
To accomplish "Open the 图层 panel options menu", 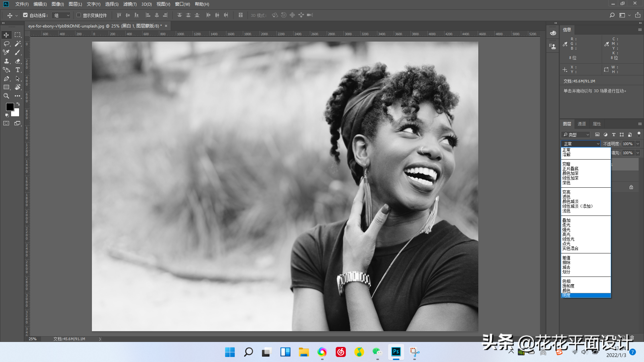I will 640,124.
